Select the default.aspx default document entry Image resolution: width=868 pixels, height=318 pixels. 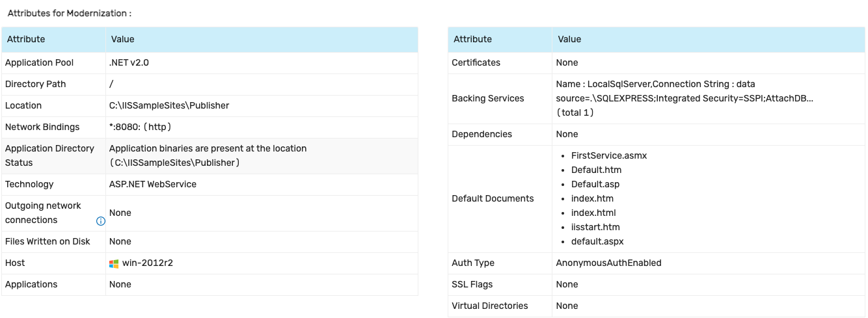[x=597, y=242]
